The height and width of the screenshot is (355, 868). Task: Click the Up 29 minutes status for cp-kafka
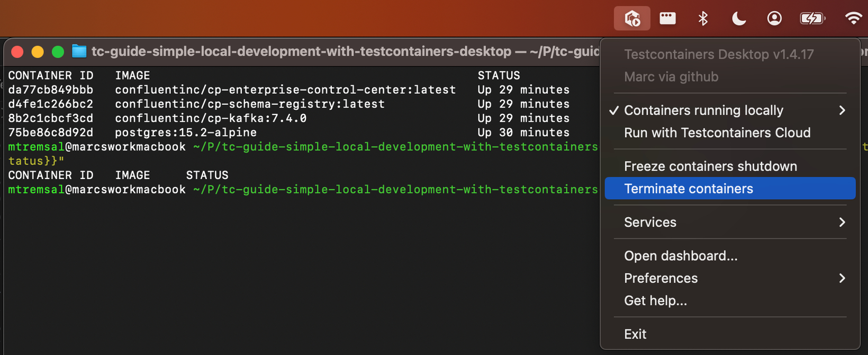(x=523, y=118)
